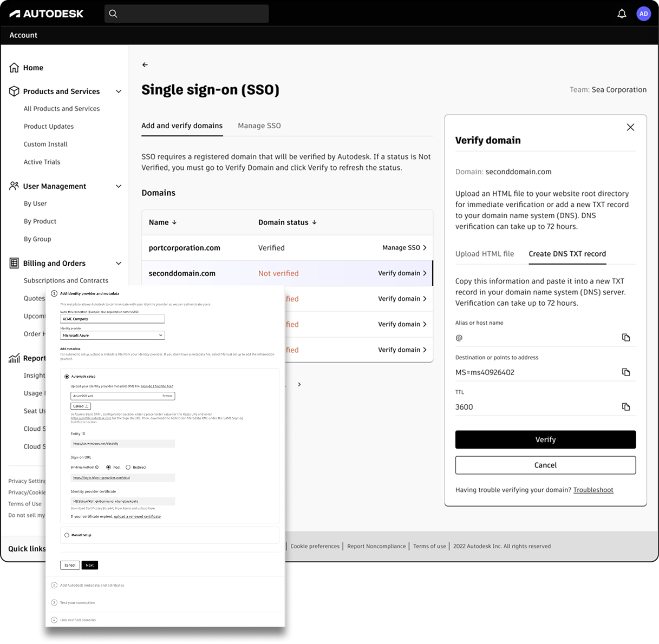Collapse the User Management section
Screen dimensions: 659x644
(x=119, y=186)
